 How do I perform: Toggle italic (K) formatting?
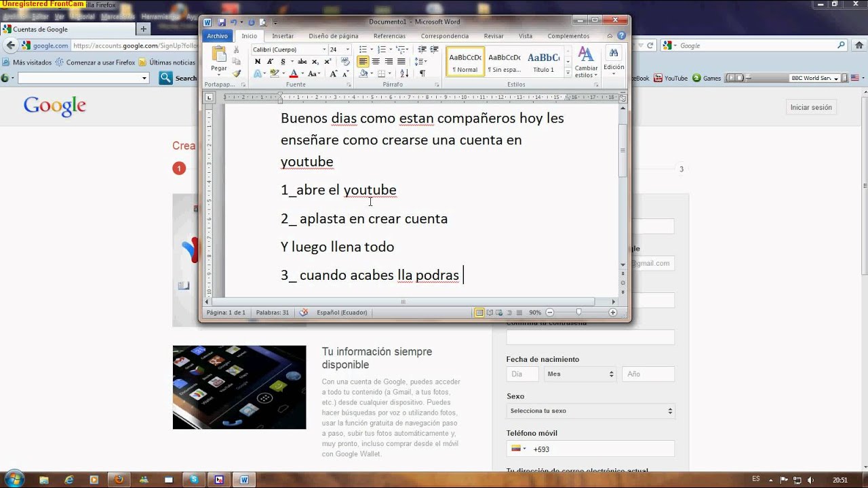tap(270, 62)
